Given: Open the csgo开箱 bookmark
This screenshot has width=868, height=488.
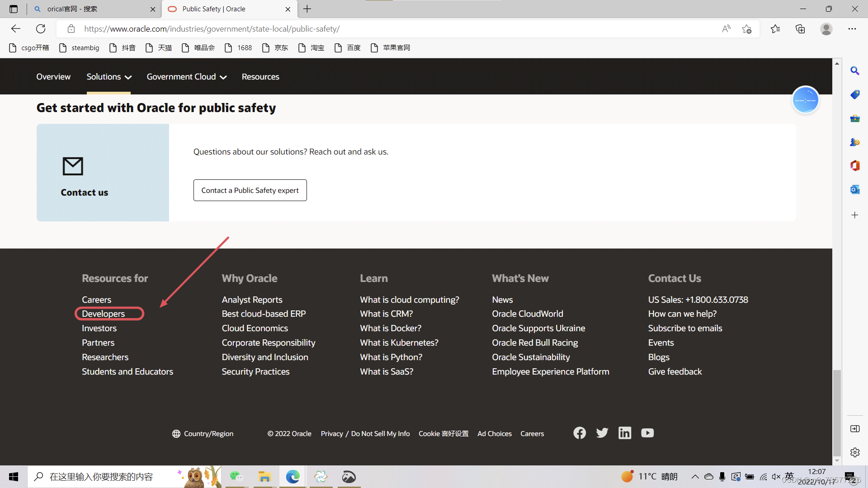Looking at the screenshot, I should [x=29, y=48].
